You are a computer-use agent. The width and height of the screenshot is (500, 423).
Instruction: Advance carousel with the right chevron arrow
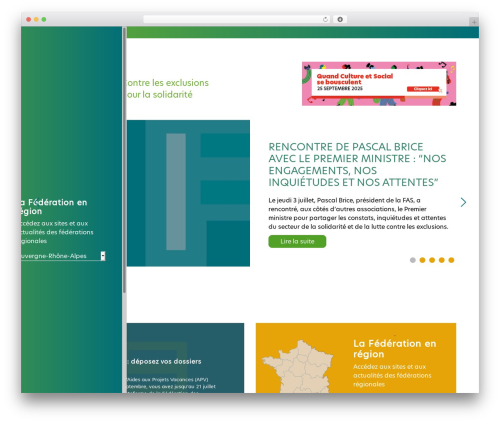click(463, 202)
